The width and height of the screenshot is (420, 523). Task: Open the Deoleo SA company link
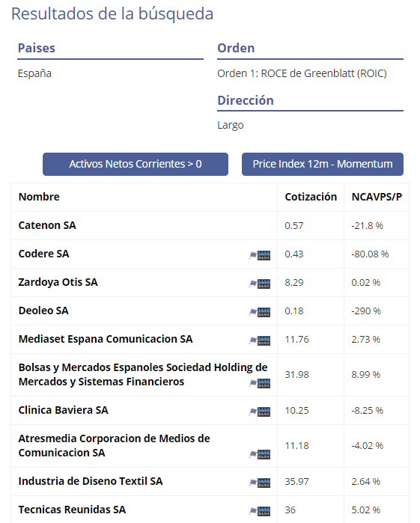tap(43, 311)
